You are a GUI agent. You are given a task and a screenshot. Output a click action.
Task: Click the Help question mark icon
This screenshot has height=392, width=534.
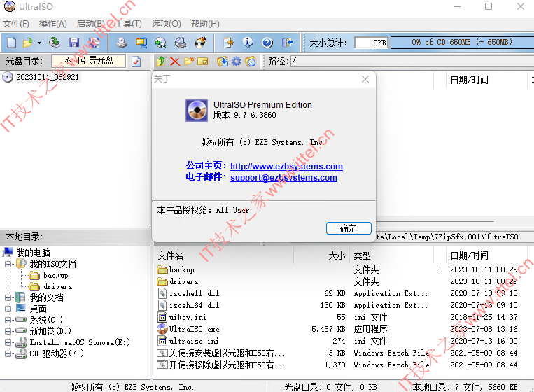(x=267, y=43)
